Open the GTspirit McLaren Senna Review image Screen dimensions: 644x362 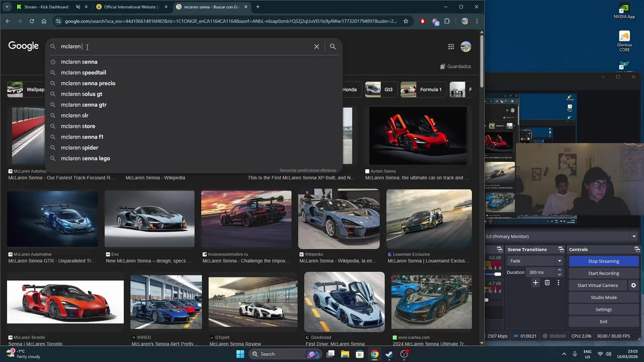click(x=253, y=302)
